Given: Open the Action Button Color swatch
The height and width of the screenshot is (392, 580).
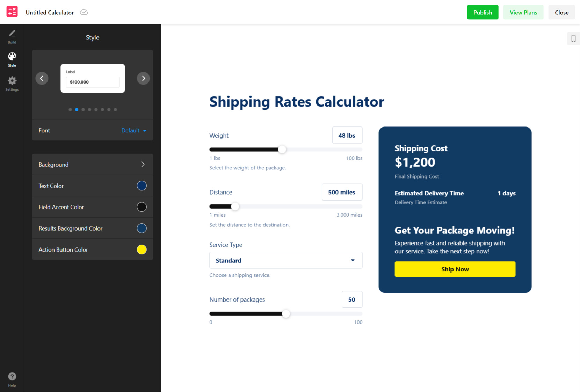Looking at the screenshot, I should [x=142, y=249].
